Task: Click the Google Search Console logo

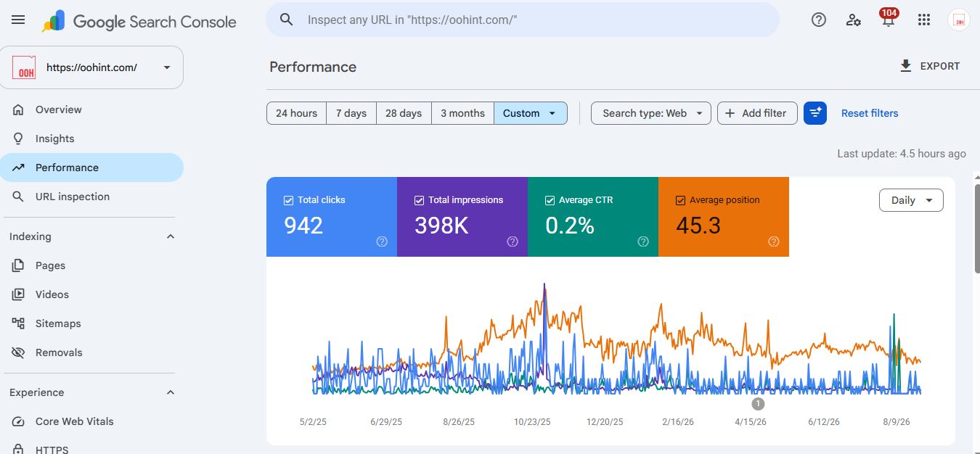Action: pos(139,22)
